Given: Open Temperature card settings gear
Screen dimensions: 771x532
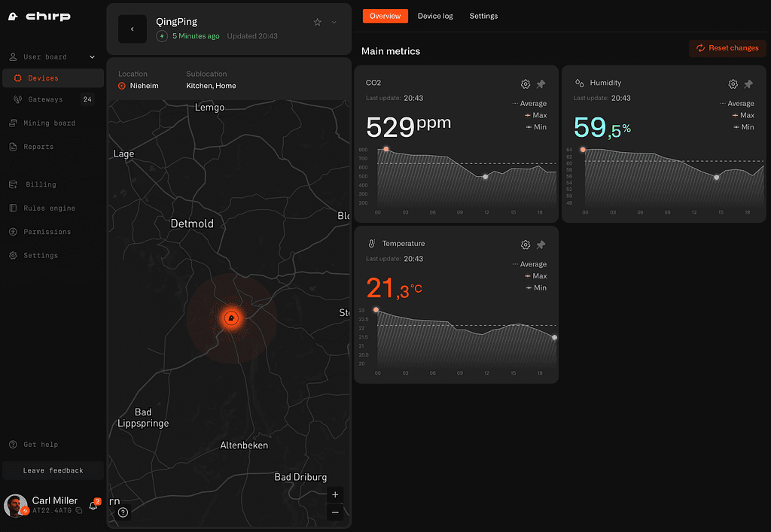Looking at the screenshot, I should 526,245.
